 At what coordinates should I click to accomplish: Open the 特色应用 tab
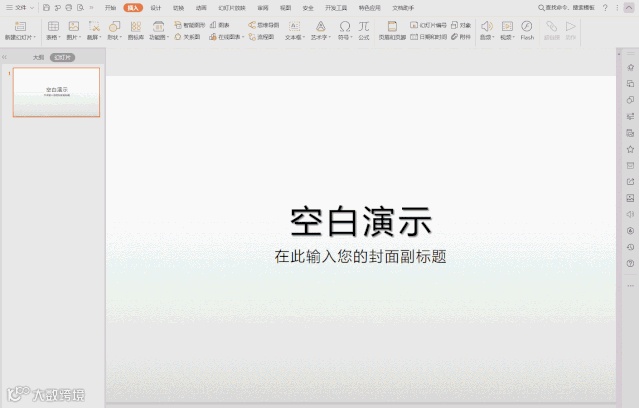(x=370, y=8)
